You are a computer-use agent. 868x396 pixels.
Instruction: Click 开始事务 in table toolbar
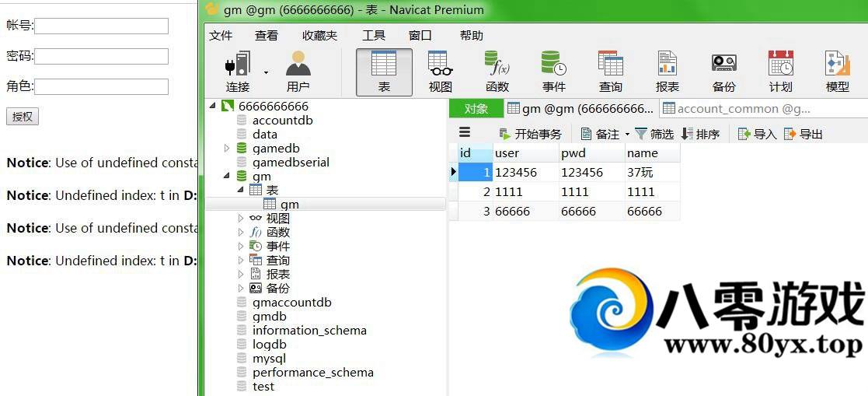[530, 135]
